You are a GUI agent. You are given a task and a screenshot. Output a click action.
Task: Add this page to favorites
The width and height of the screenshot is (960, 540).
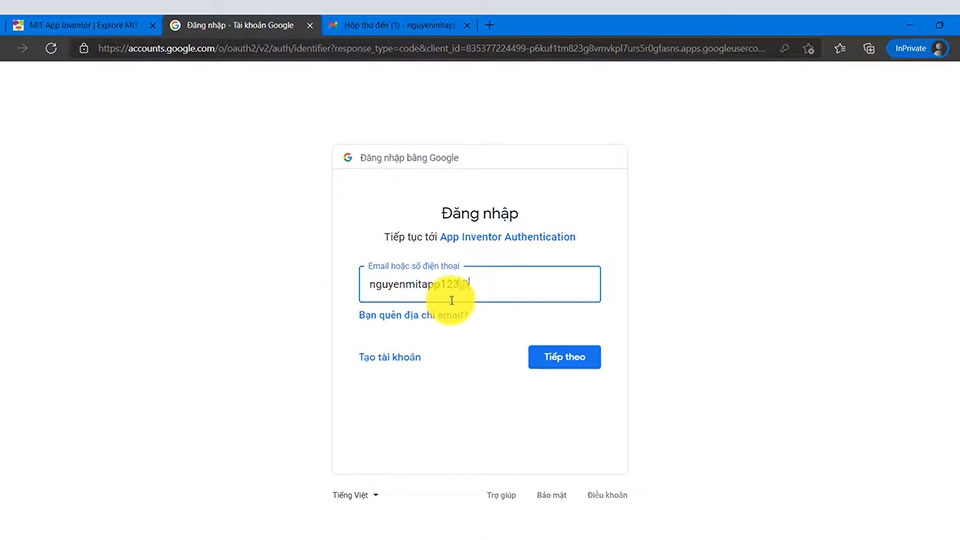[x=809, y=48]
